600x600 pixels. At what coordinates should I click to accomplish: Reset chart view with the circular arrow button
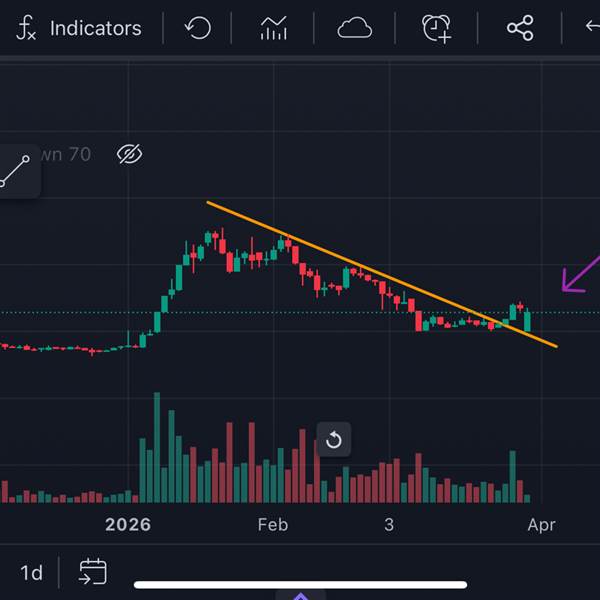(x=334, y=440)
